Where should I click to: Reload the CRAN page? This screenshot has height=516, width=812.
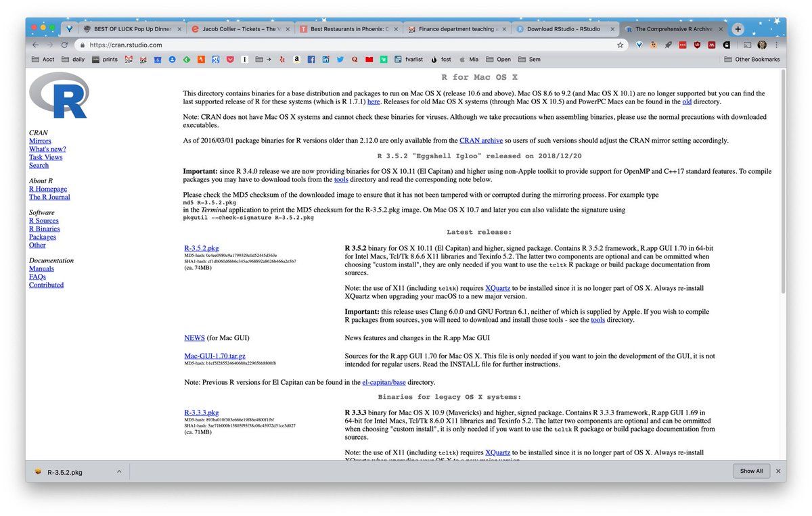(x=64, y=45)
